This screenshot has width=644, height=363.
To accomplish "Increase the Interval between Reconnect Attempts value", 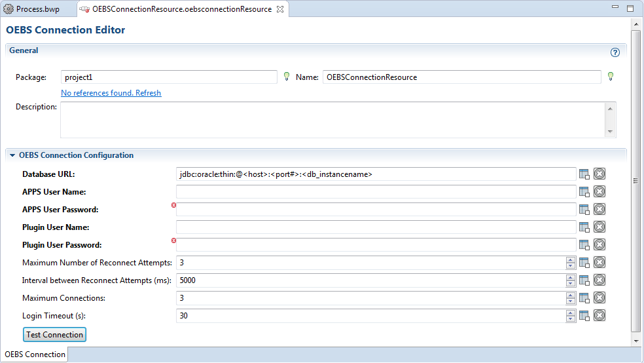I will (x=571, y=277).
